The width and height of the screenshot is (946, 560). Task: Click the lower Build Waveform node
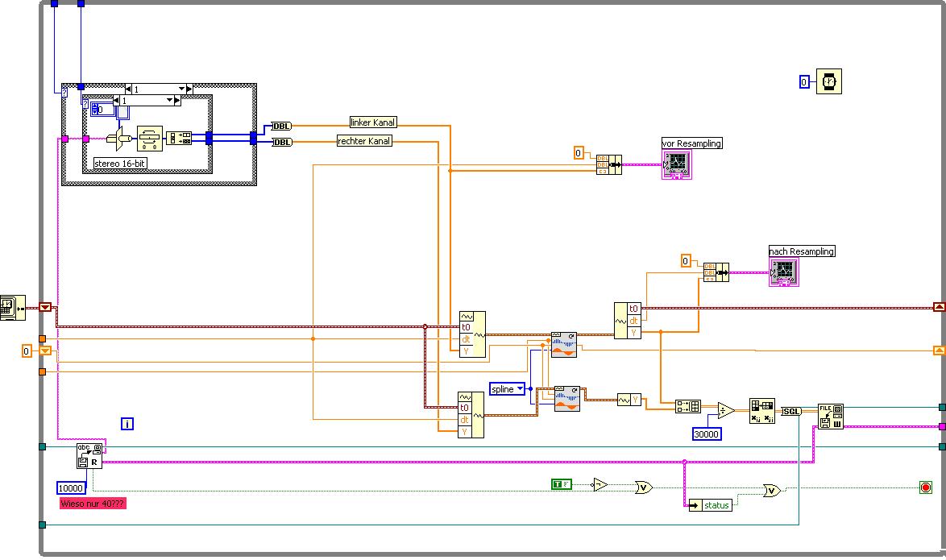(x=471, y=415)
